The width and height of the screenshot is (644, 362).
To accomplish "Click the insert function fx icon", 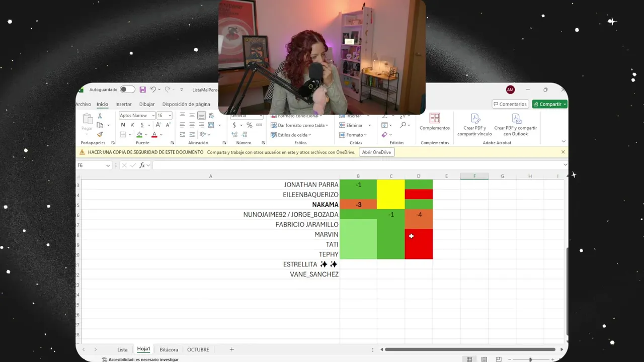I will pos(142,165).
